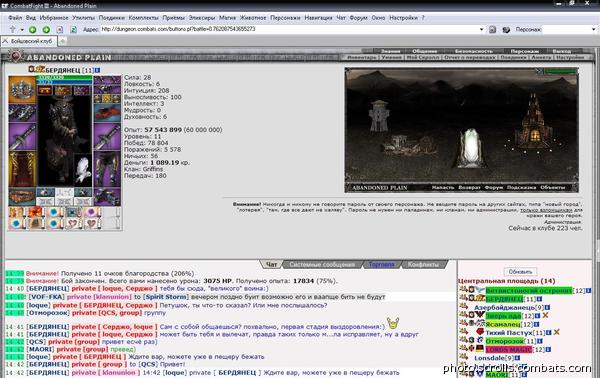Click the Подсказка map link

pos(522,187)
